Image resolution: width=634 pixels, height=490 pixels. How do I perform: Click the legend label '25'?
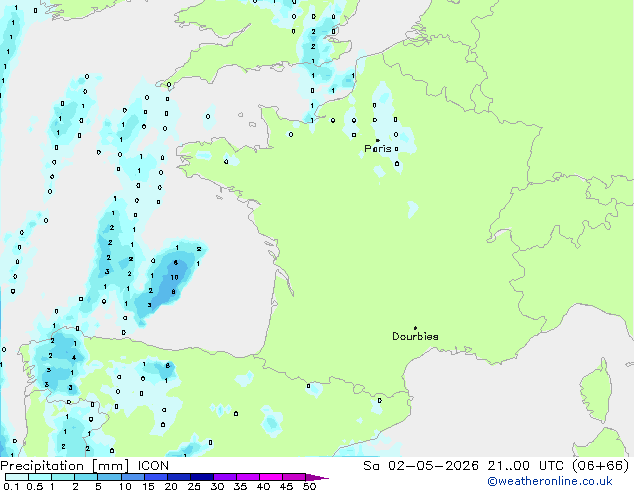click(x=194, y=486)
